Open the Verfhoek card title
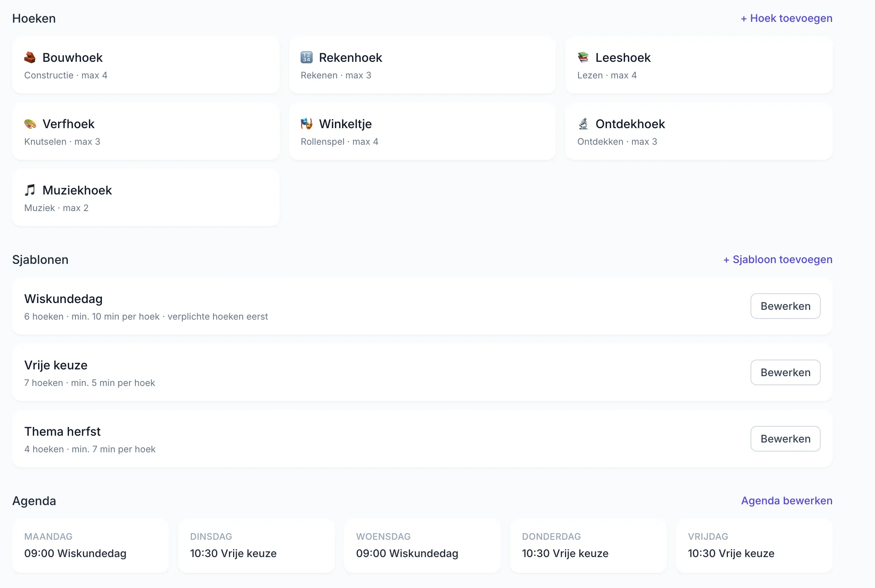 68,124
